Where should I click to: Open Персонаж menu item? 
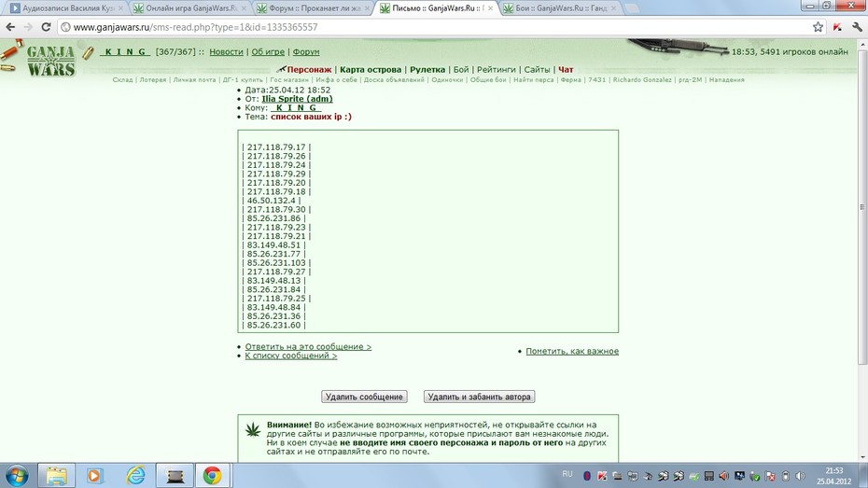pos(309,69)
